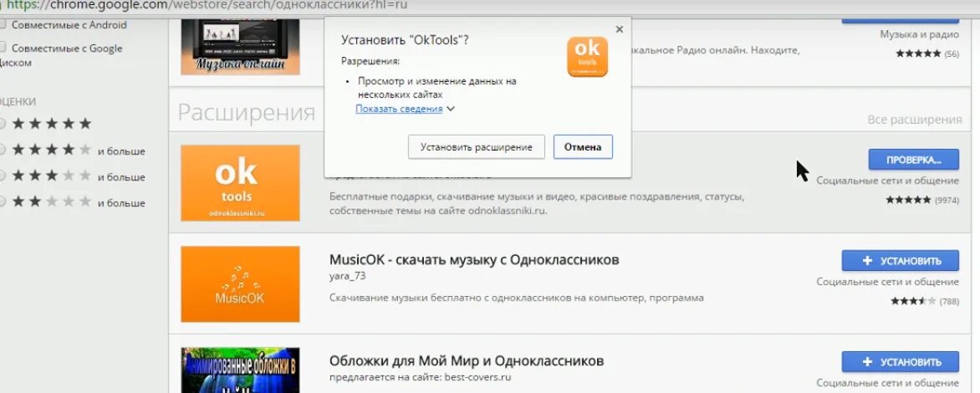This screenshot has height=393, width=980.
Task: Open Обложки для Мой Мир и Одноклассников title
Action: pyautogui.click(x=467, y=360)
